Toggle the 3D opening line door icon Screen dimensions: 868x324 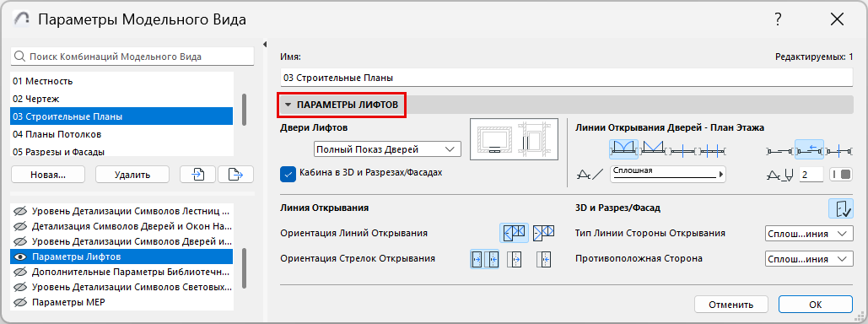tap(841, 208)
